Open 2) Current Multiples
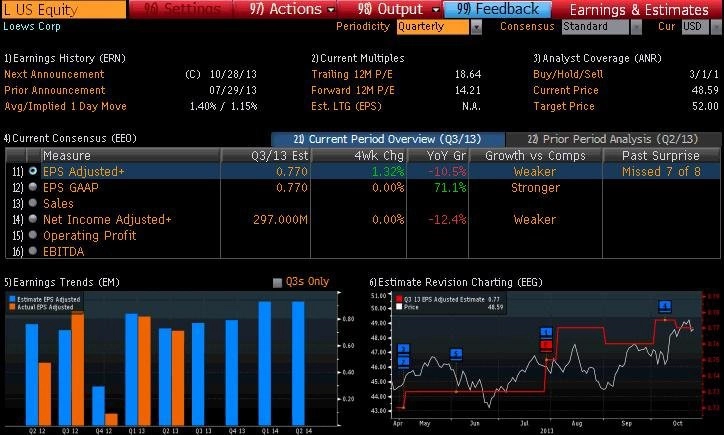Viewport: 724px width, 435px height. pos(358,58)
